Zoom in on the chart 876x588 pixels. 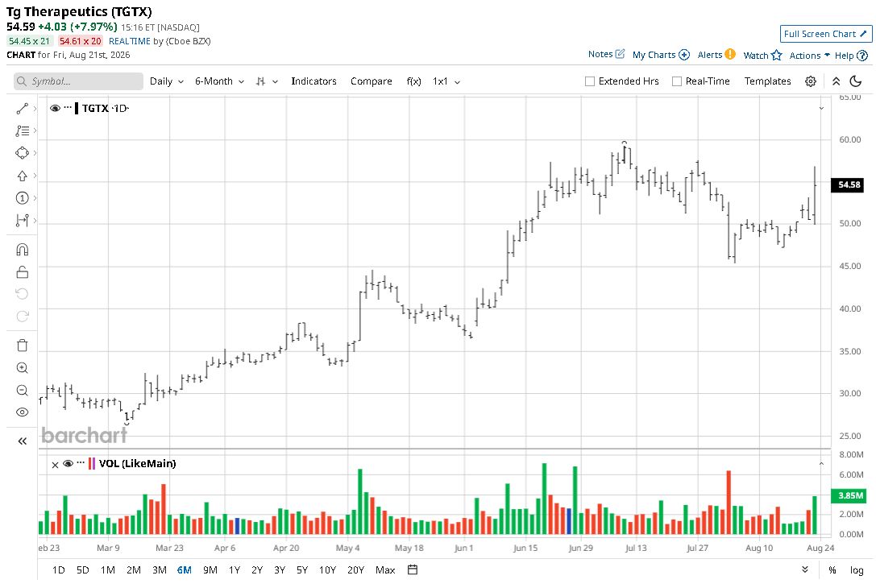coord(22,368)
